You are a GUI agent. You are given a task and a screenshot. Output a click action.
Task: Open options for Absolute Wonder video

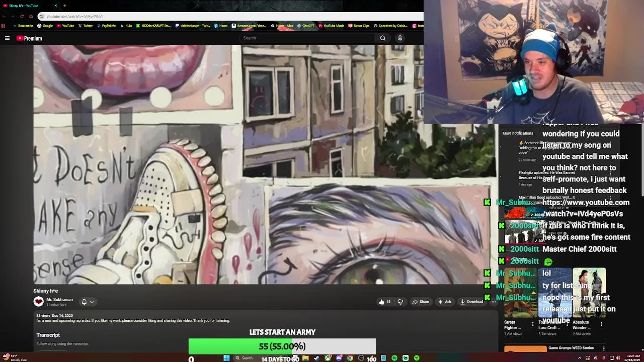[x=601, y=324]
